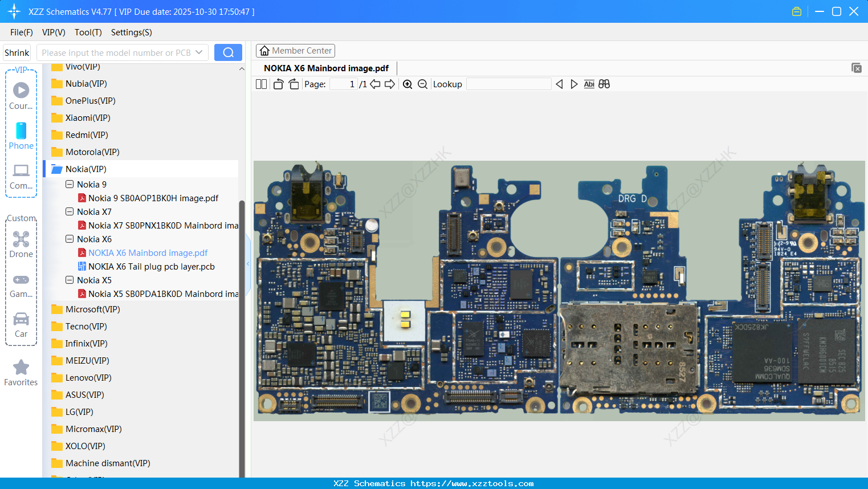Open Nokia 9 SB0AOP1BK0H image.pdf
The image size is (868, 489).
coord(153,198)
